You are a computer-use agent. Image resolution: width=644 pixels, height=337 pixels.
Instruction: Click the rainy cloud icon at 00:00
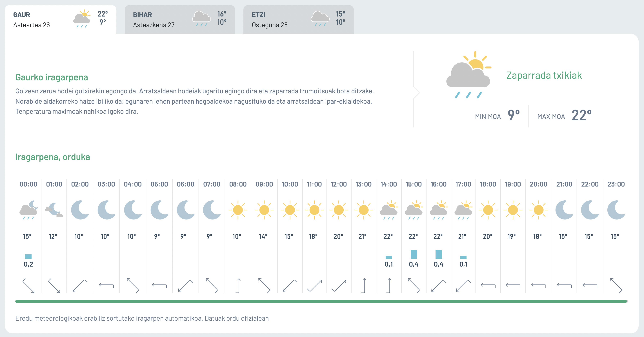pos(28,210)
